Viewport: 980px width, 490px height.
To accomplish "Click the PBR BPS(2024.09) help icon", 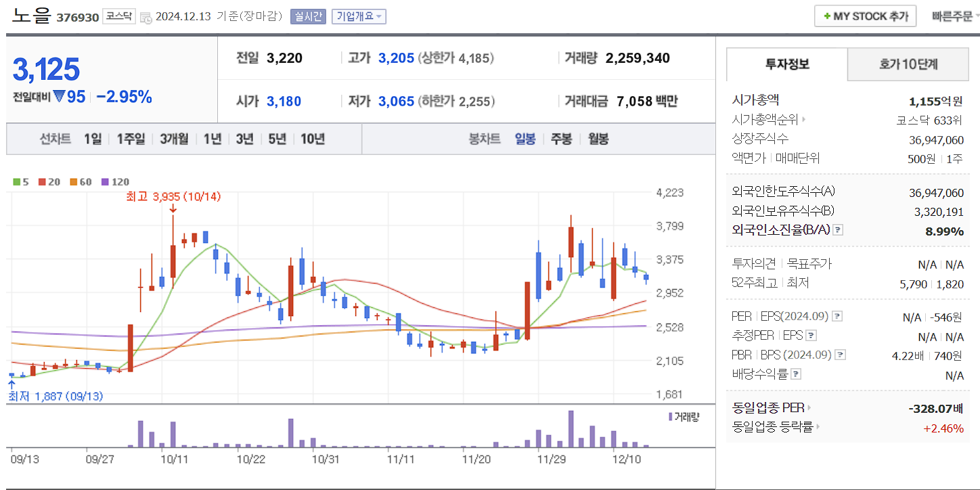I will pos(840,354).
